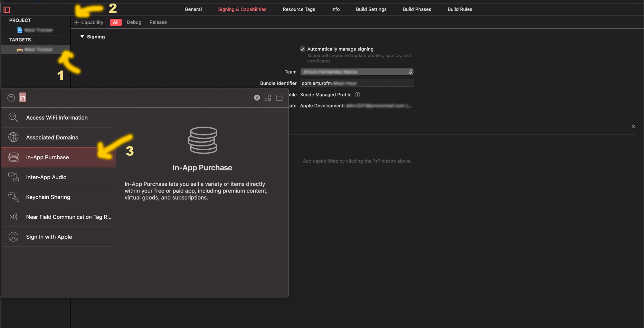
Task: Open the Build Phases tab
Action: (417, 9)
